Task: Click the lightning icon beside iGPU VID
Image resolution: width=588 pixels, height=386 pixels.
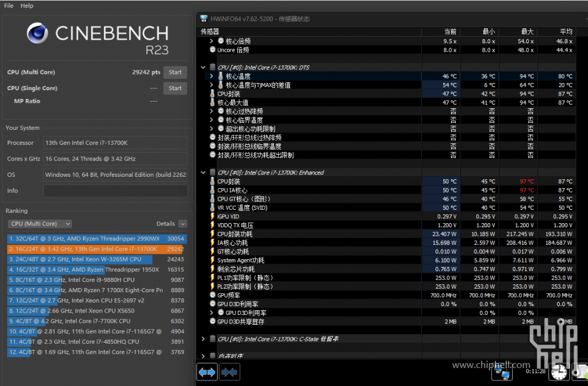Action: (x=212, y=216)
